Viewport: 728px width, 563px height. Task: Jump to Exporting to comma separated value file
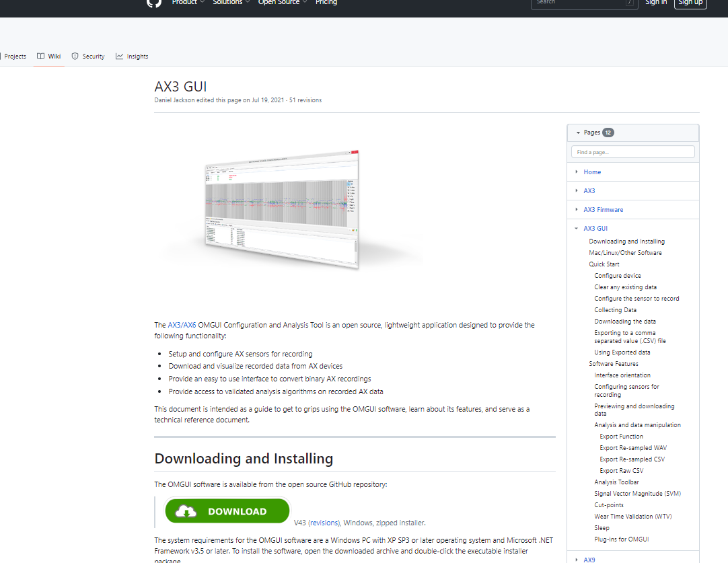[x=630, y=337]
